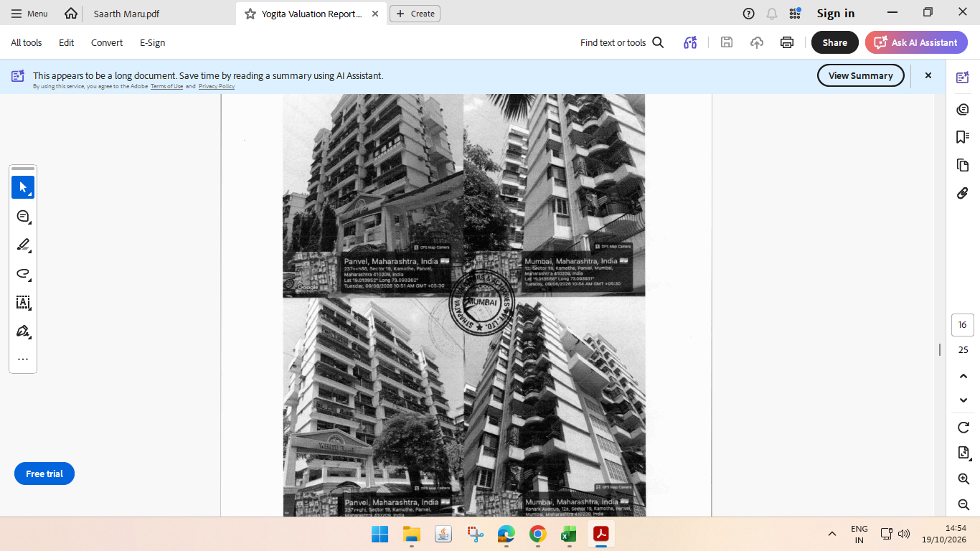Click the Save file floppy icon

727,42
